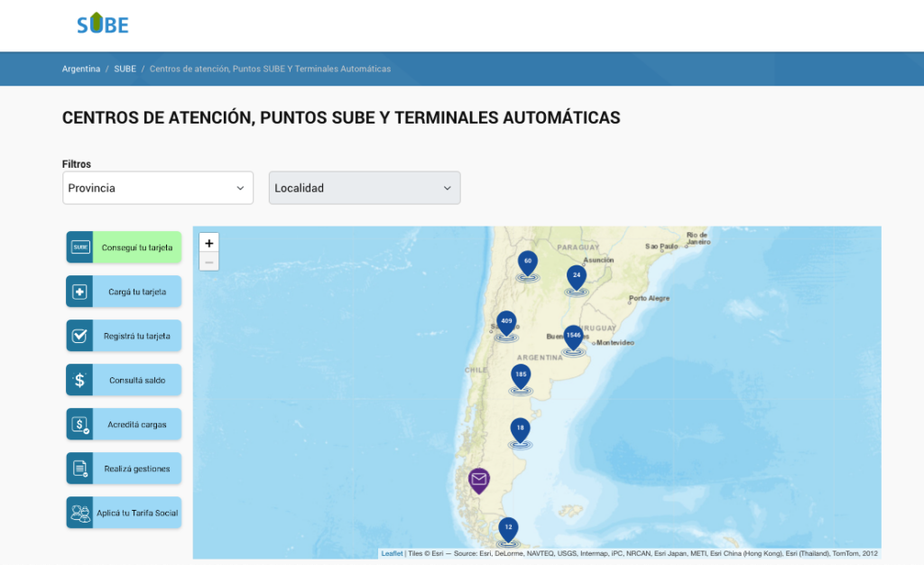Click the Sao Paulo label on map
The width and height of the screenshot is (924, 565).
(661, 246)
